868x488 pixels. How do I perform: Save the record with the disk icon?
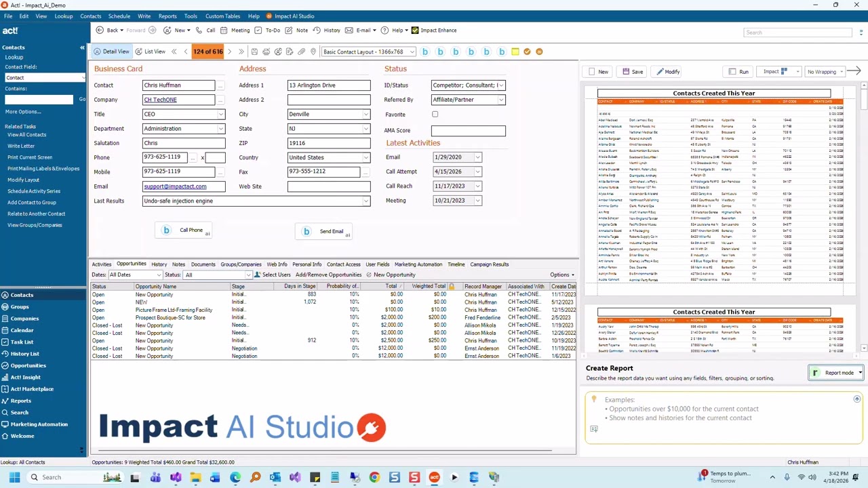254,52
